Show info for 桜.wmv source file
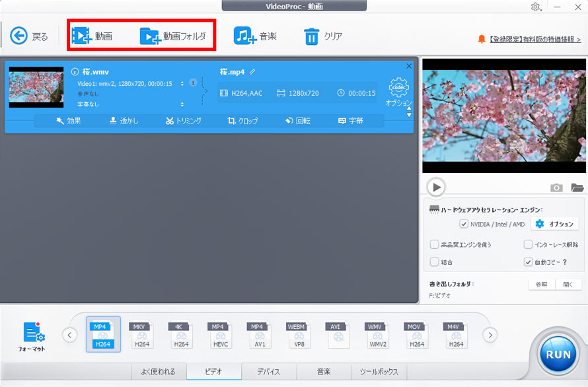Screen dimensions: 588x387 click(x=75, y=71)
